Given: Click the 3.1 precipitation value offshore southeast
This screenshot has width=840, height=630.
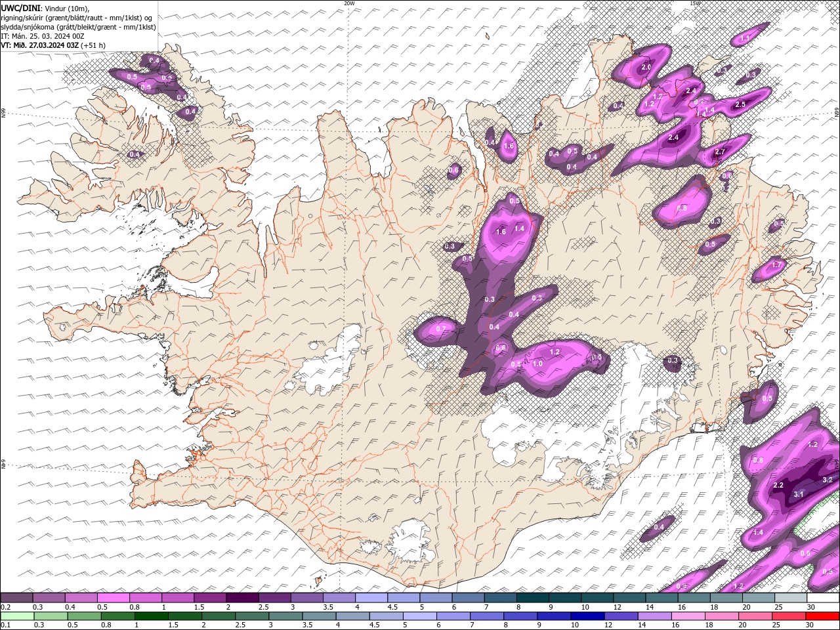Looking at the screenshot, I should pos(799,494).
